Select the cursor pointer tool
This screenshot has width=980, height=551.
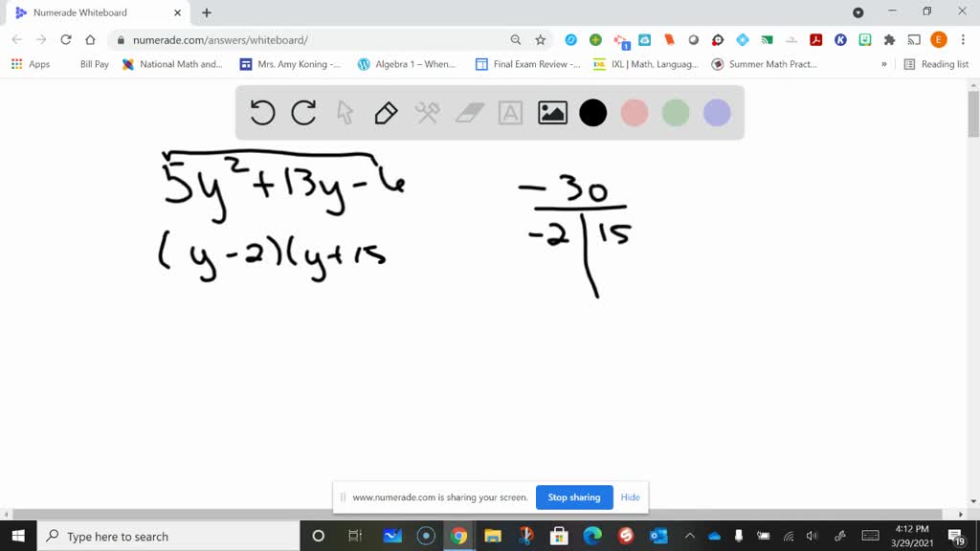point(344,112)
